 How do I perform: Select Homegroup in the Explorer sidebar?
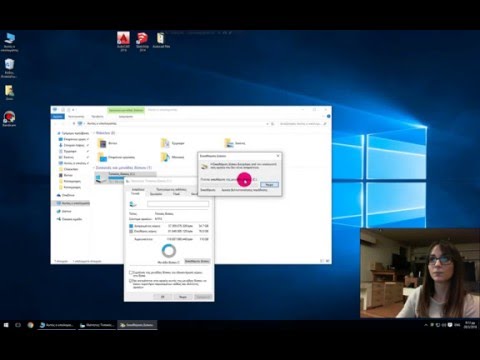pos(69,219)
